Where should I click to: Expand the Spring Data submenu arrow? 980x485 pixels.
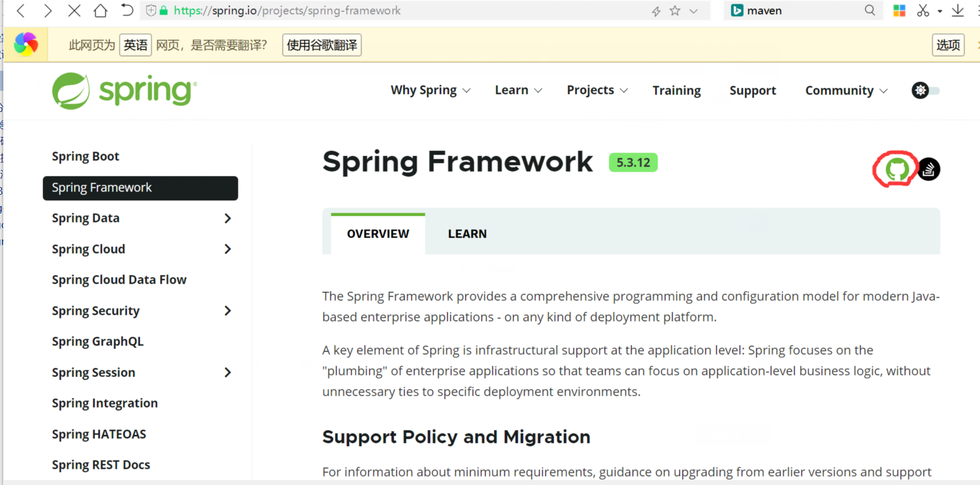pyautogui.click(x=227, y=218)
